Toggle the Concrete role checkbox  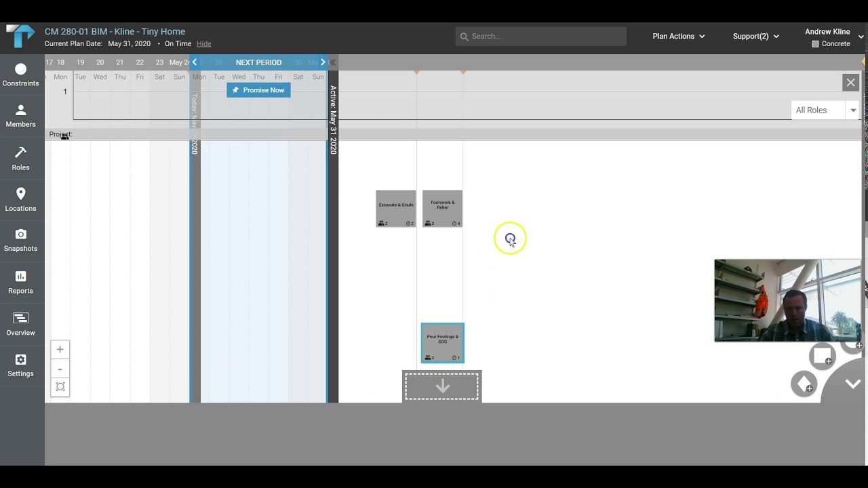point(815,44)
